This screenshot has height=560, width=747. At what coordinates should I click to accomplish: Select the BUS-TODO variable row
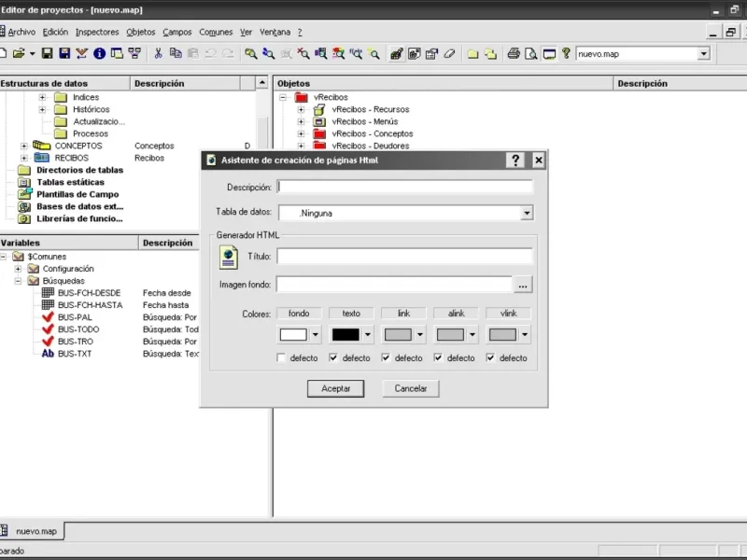coord(78,329)
